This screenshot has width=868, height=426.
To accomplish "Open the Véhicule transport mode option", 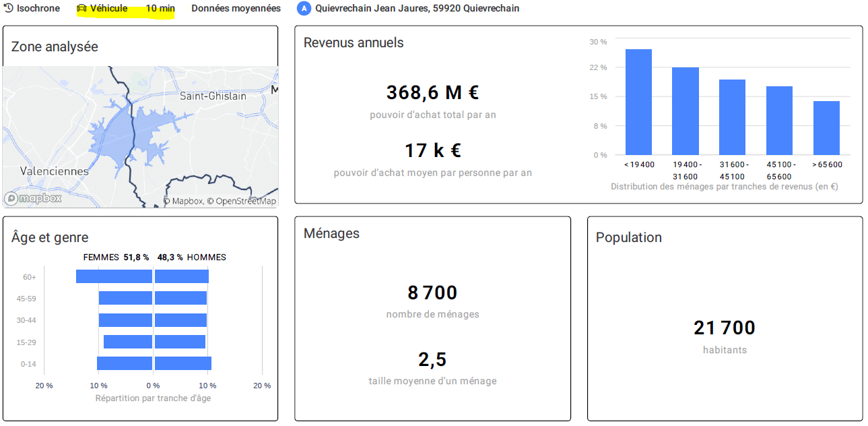I will (108, 9).
